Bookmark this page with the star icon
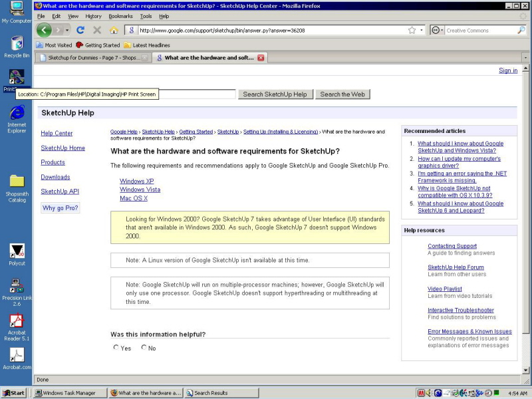 tap(412, 30)
